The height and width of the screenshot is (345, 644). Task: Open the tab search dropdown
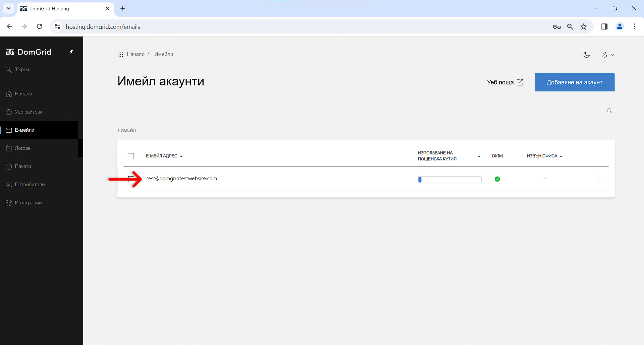click(8, 8)
